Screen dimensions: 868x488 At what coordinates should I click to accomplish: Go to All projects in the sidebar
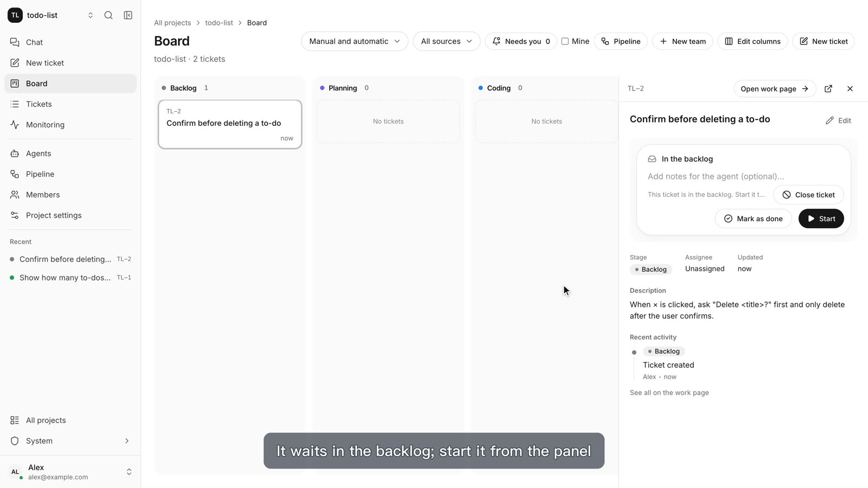71,420
